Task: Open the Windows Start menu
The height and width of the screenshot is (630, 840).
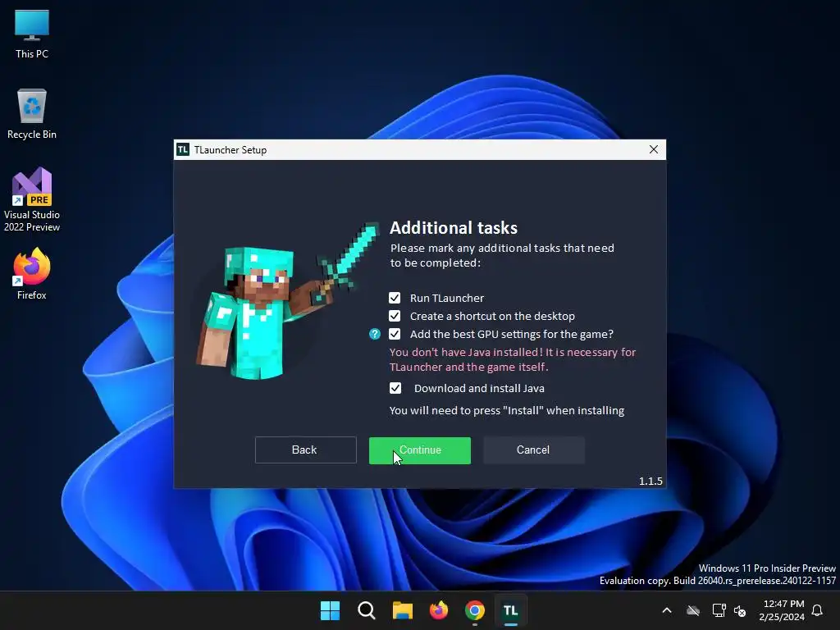Action: (330, 610)
